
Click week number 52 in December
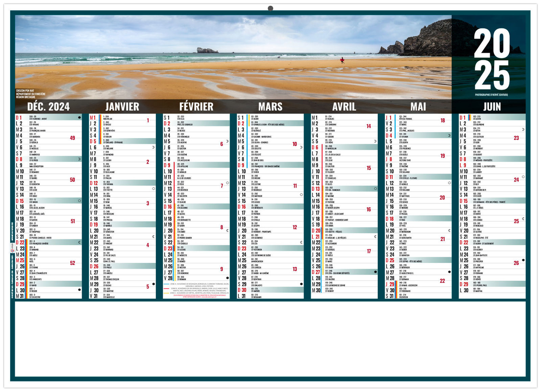pyautogui.click(x=72, y=263)
